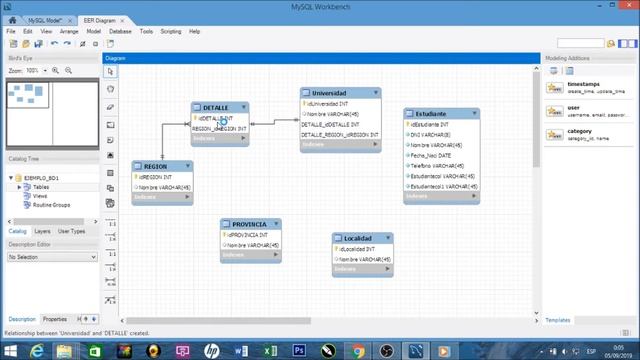The width and height of the screenshot is (640, 360).
Task: Click the search icon beside search field
Action: point(611,43)
